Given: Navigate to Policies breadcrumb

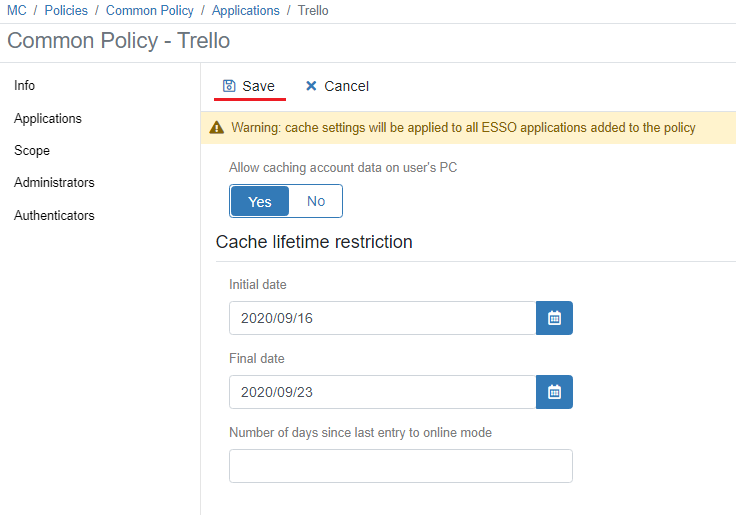Looking at the screenshot, I should [66, 11].
